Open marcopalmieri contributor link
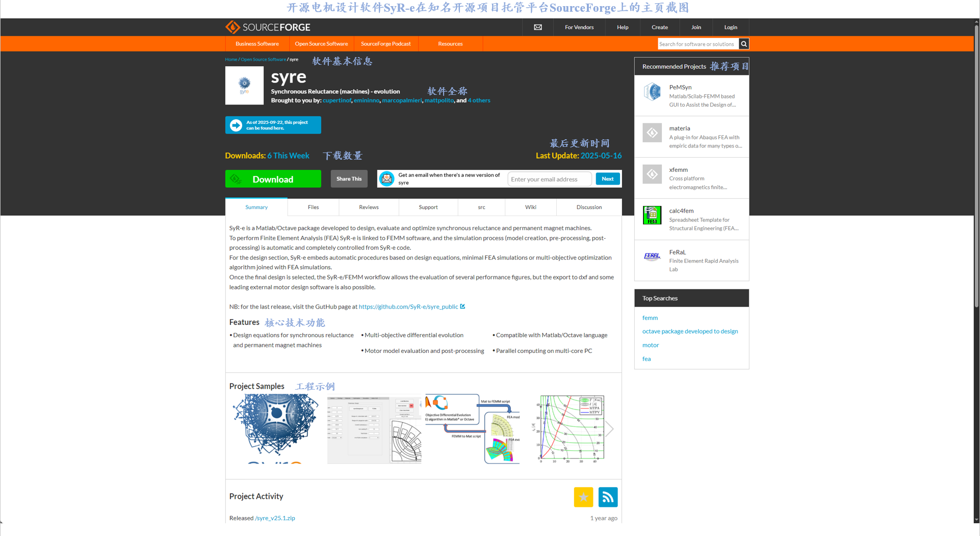Image resolution: width=980 pixels, height=536 pixels. (x=402, y=100)
